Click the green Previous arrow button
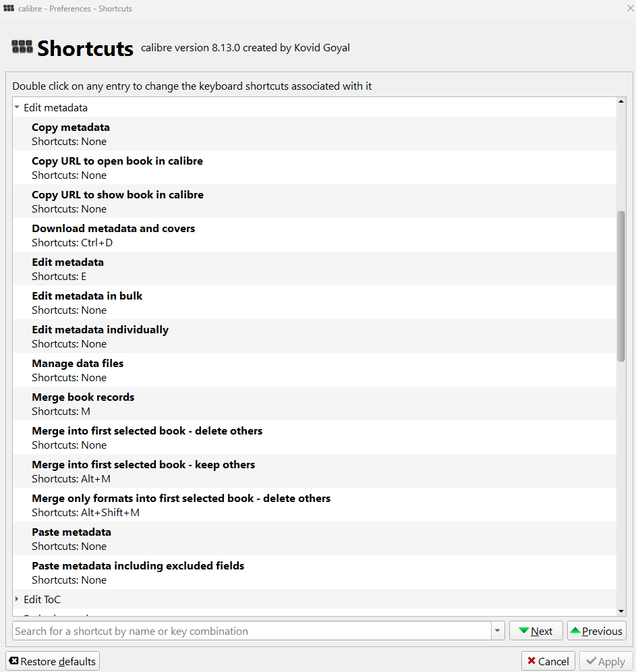 pyautogui.click(x=596, y=631)
